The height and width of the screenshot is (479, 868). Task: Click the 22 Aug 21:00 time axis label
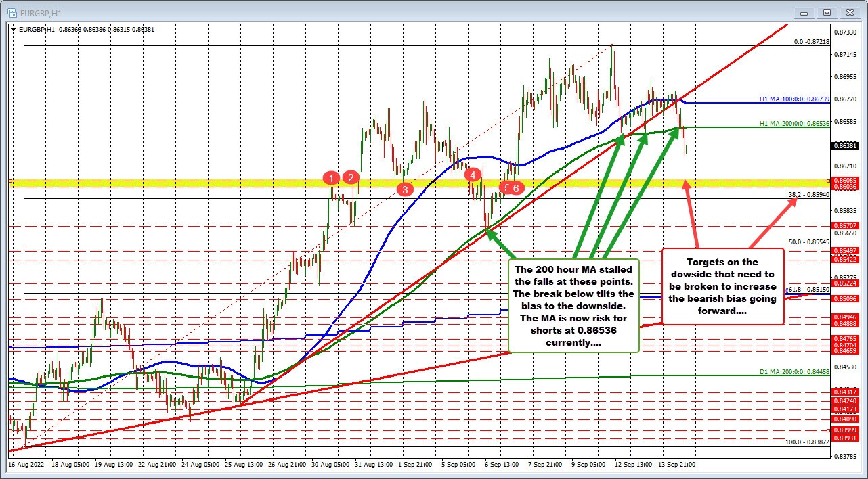[x=156, y=465]
